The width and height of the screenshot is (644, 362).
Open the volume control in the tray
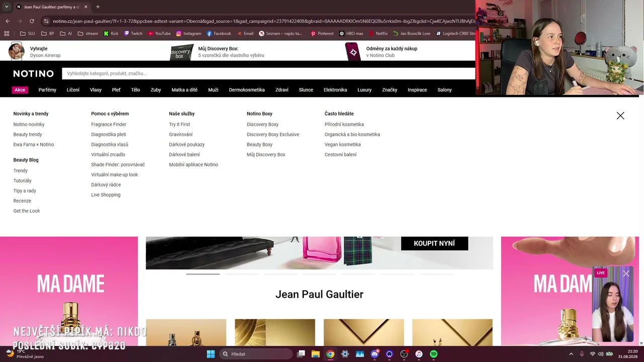600,354
